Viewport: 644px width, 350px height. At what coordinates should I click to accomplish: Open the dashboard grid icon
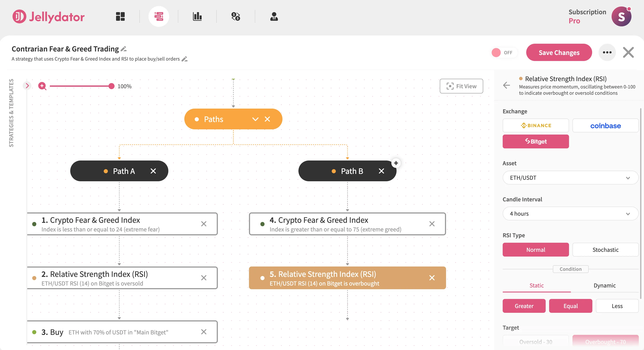point(120,16)
